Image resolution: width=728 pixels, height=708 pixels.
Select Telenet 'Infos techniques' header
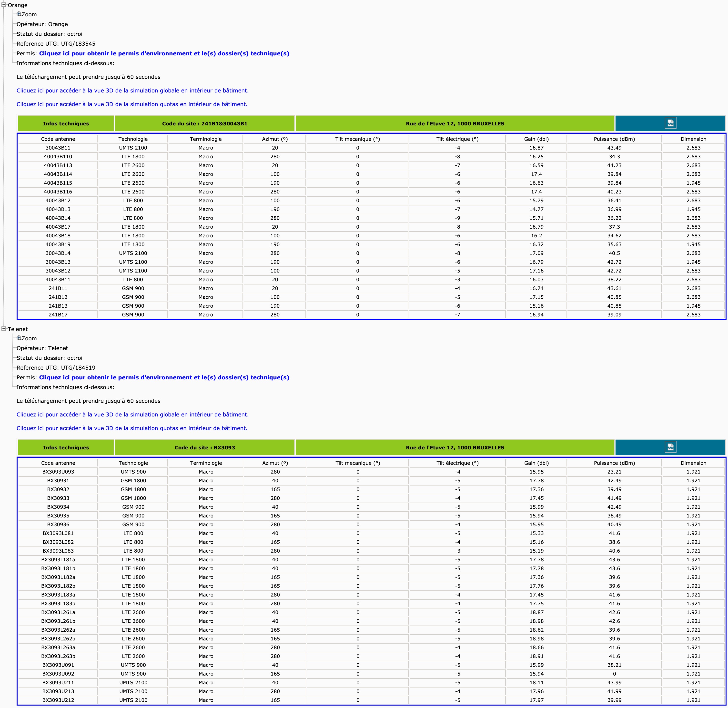click(x=66, y=447)
